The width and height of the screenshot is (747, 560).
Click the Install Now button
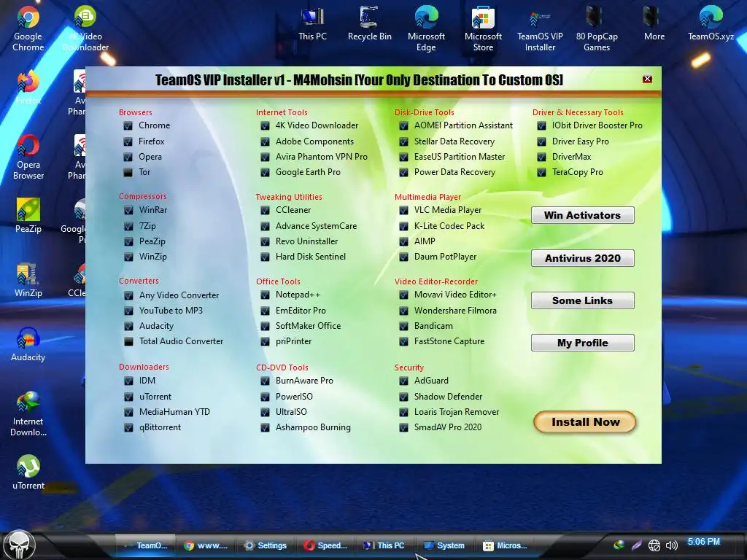pyautogui.click(x=584, y=422)
